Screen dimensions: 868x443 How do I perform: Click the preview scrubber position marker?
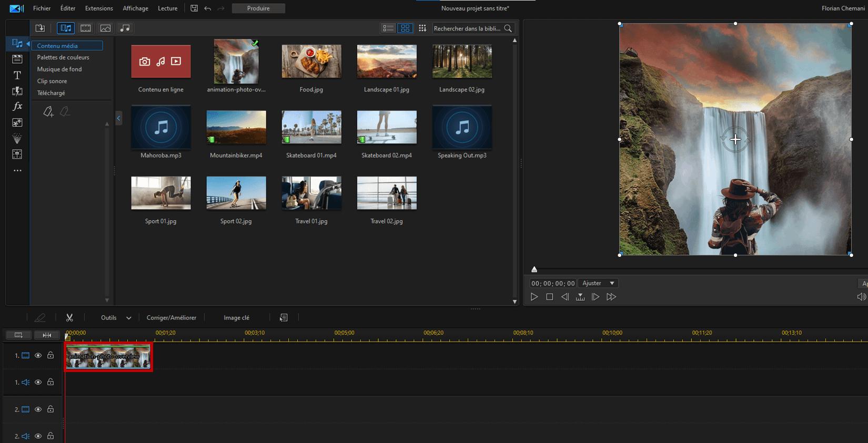[534, 270]
